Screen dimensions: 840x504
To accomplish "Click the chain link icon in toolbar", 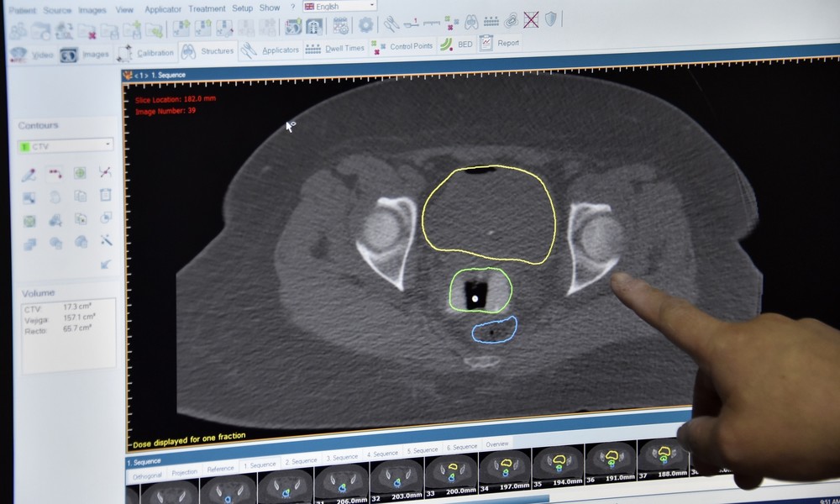I will [x=511, y=21].
